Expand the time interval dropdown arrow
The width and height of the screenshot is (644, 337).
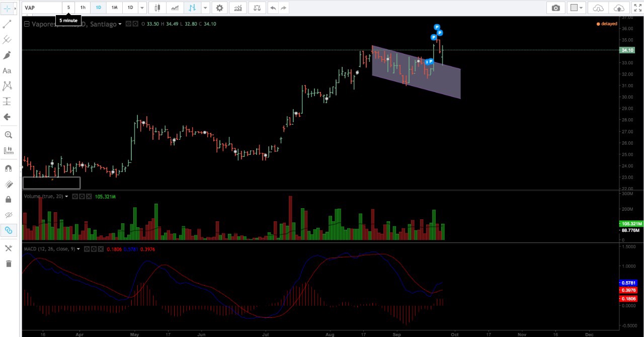coord(142,8)
